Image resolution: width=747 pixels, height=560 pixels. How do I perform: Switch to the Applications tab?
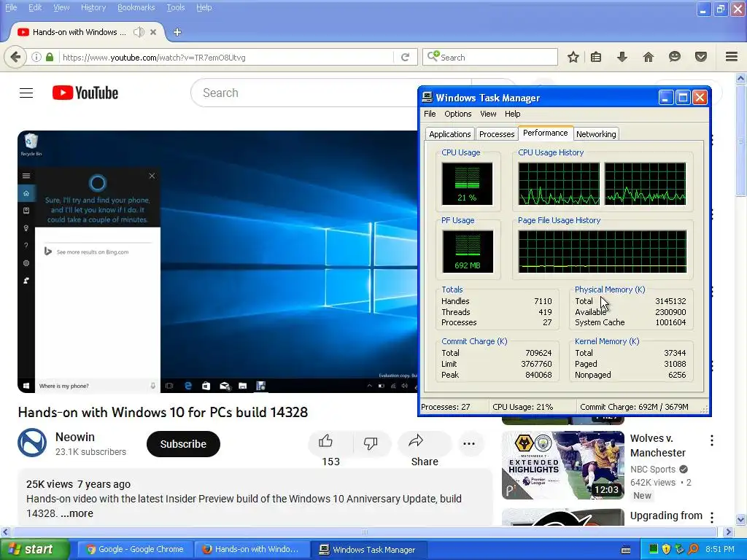click(x=449, y=134)
